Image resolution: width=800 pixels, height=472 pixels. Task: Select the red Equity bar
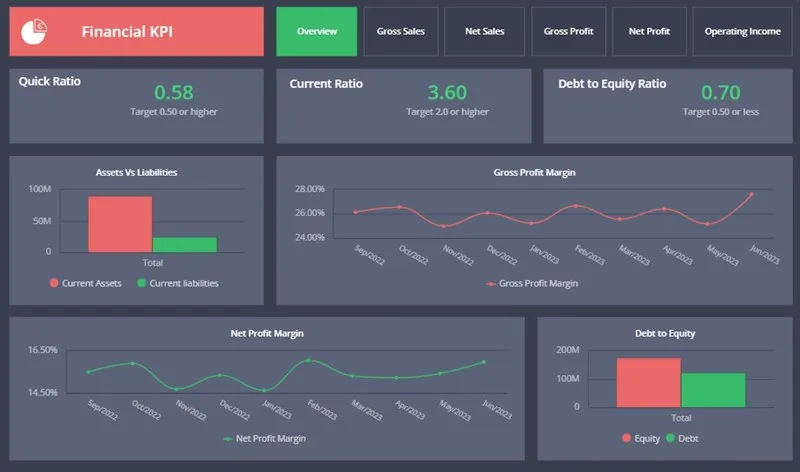click(648, 382)
